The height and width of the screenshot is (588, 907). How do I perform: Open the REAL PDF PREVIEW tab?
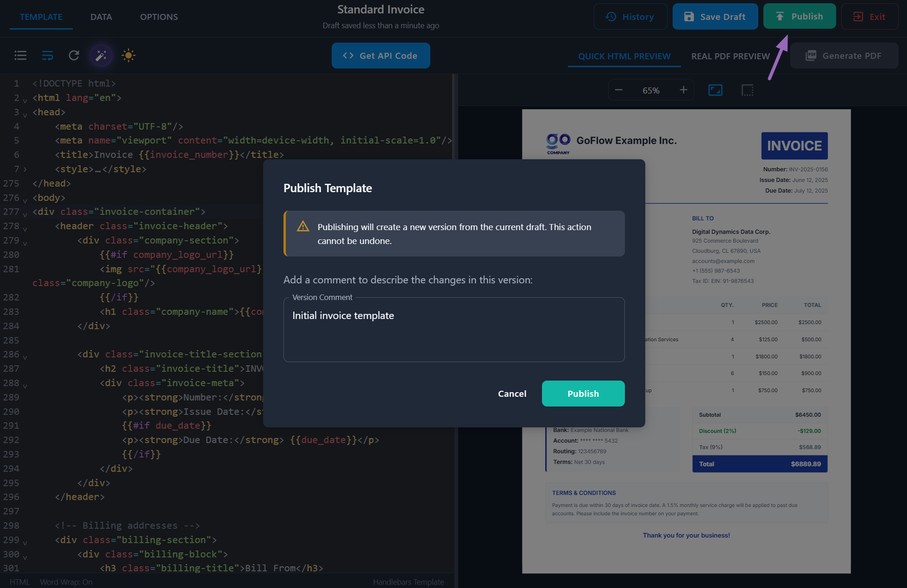[731, 56]
